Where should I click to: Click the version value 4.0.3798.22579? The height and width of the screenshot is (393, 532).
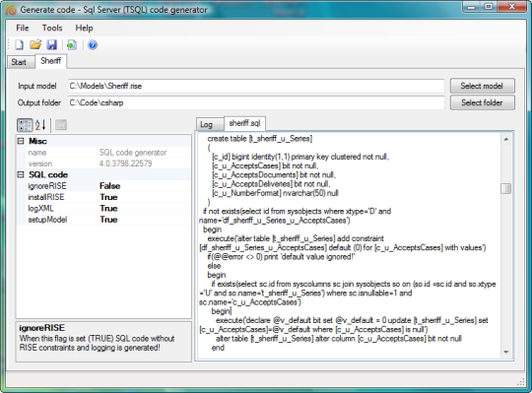click(125, 164)
